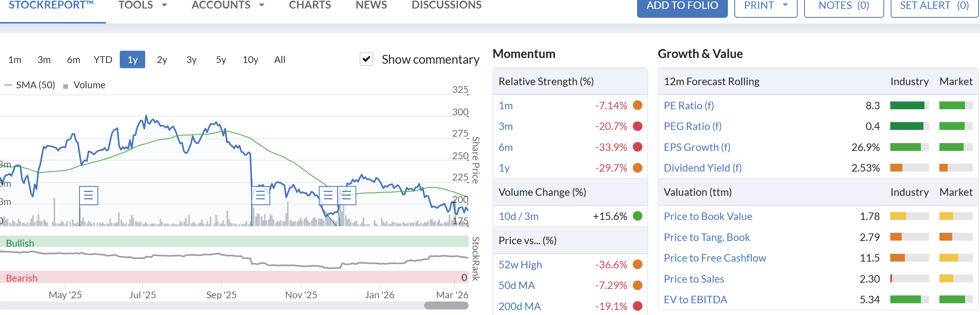Toggle SMA (50) line in chart legend
The height and width of the screenshot is (315, 980).
30,85
